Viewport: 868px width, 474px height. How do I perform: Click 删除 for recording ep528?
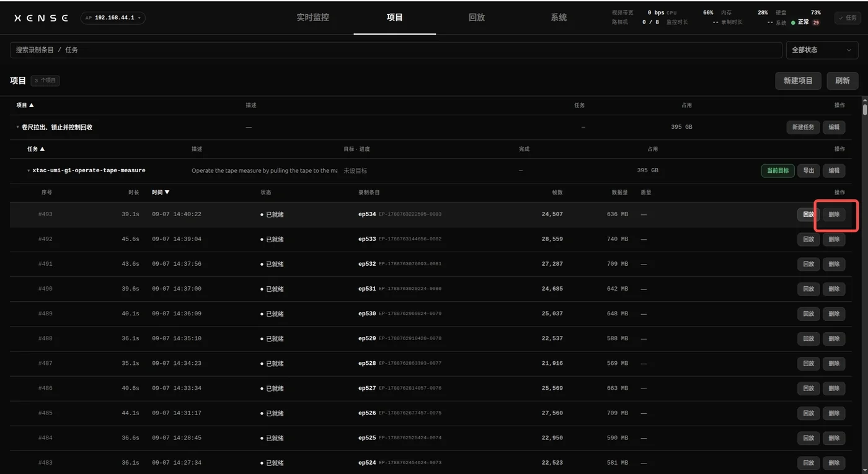[834, 363]
